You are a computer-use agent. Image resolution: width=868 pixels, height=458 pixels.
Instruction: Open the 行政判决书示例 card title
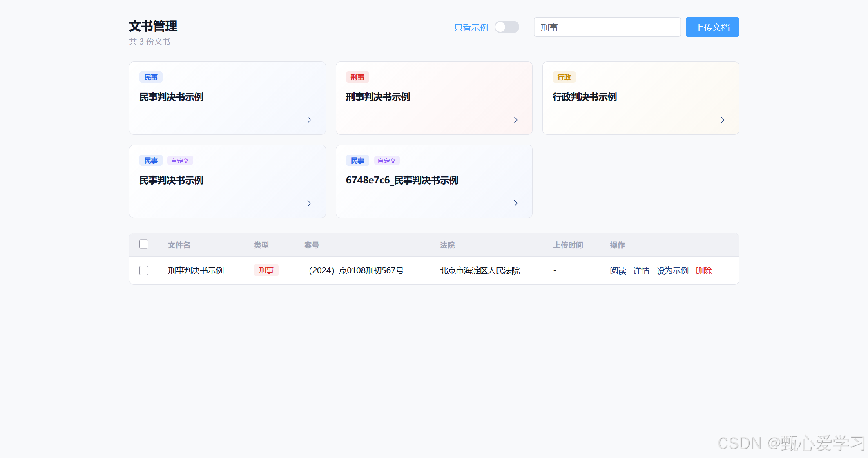click(584, 97)
